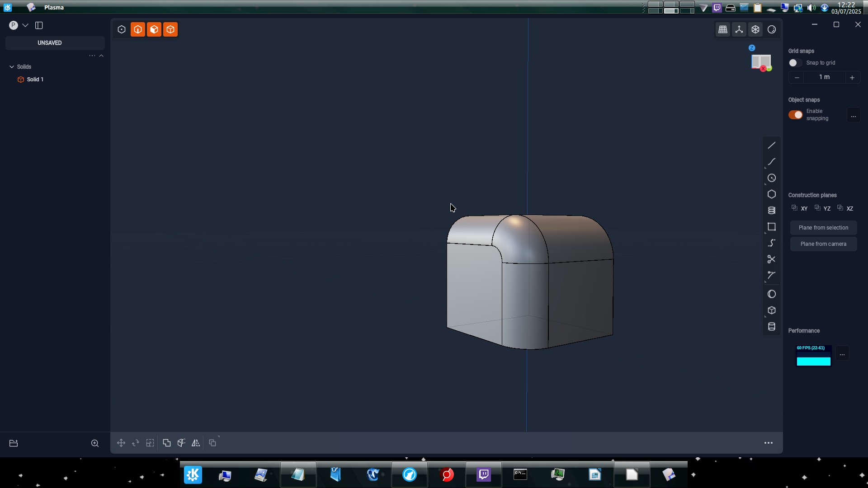The height and width of the screenshot is (488, 868).
Task: Click the volume icon in system tray
Action: coord(811,8)
